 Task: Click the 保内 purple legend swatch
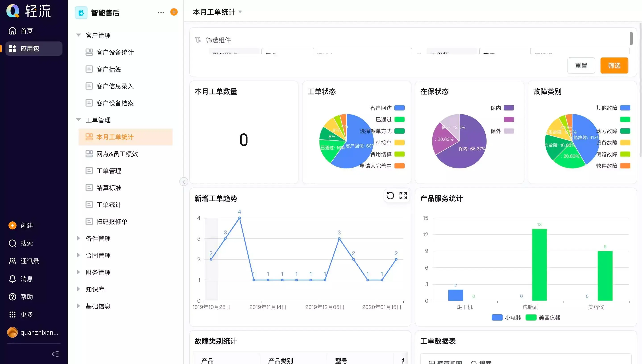pyautogui.click(x=509, y=108)
